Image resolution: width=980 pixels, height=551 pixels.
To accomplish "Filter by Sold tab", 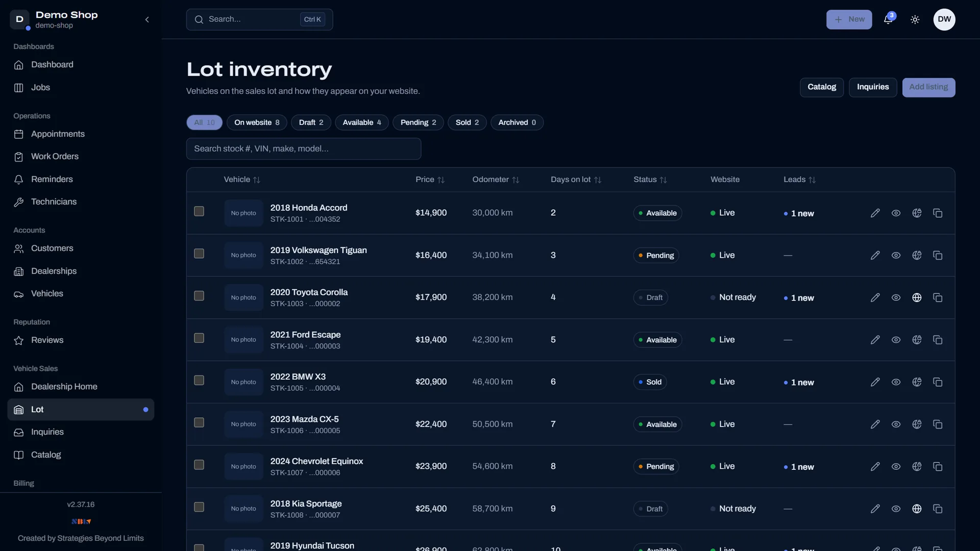I will click(x=467, y=122).
